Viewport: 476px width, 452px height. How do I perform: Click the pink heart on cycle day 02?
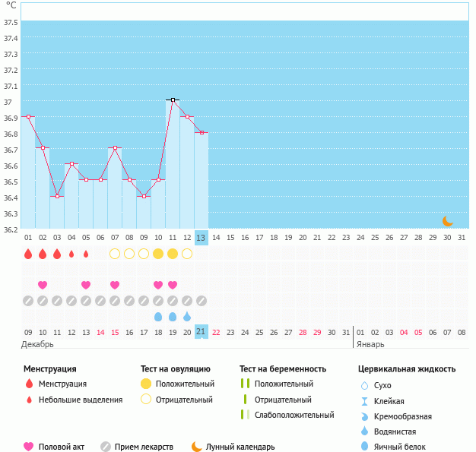pyautogui.click(x=43, y=285)
